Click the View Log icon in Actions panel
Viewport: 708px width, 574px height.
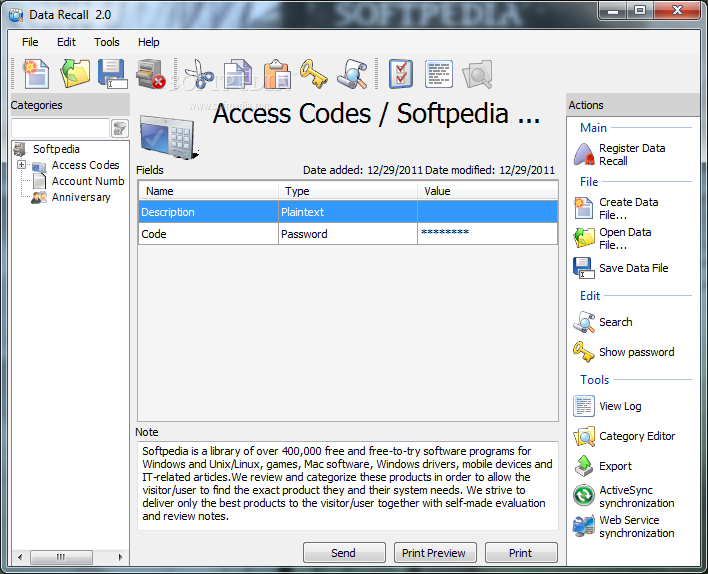click(x=584, y=406)
